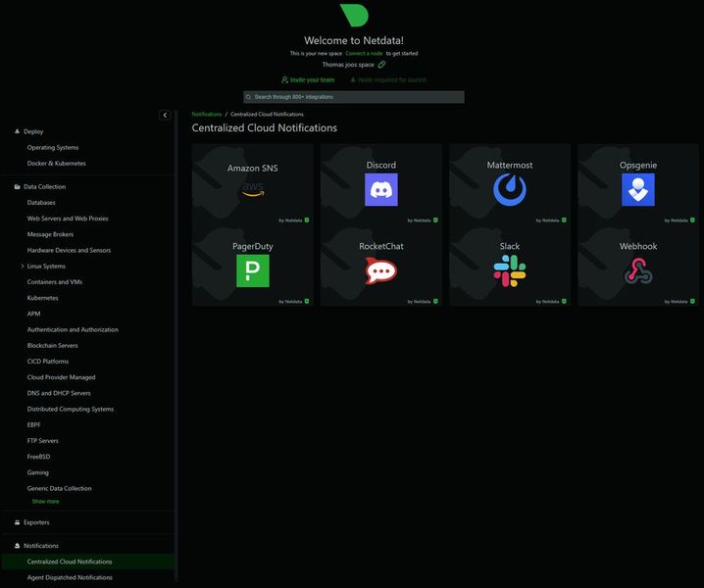Select the APM category
This screenshot has width=704, height=588.
point(33,314)
